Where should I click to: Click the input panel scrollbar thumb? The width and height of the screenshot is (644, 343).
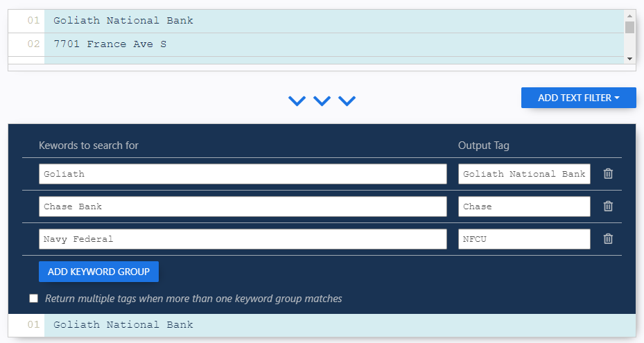click(629, 27)
